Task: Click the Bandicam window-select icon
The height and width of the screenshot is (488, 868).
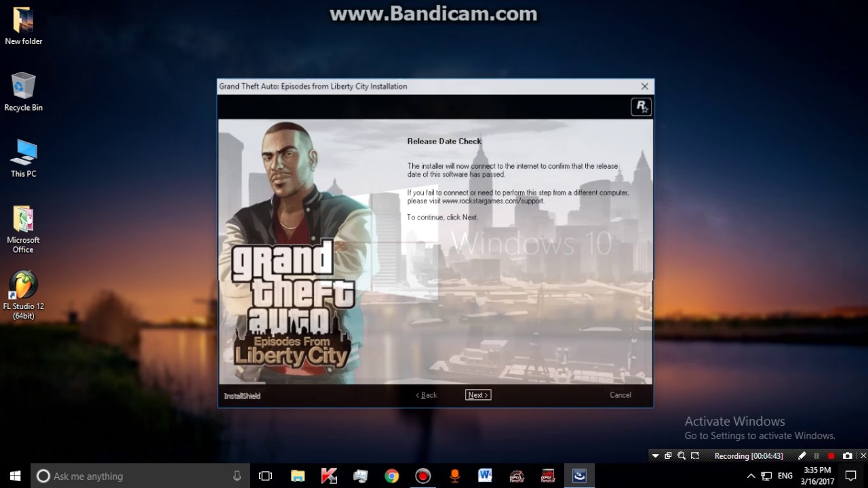Action: tap(668, 456)
